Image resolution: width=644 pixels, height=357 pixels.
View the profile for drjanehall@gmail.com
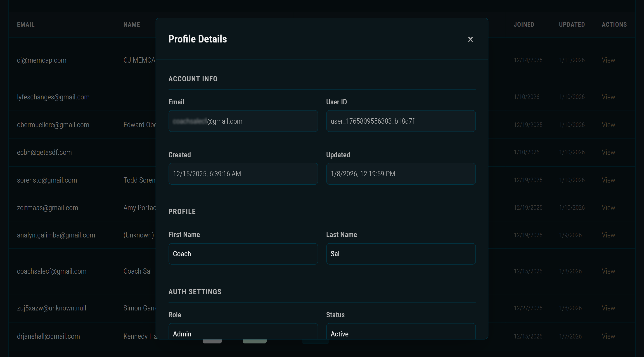pos(608,336)
